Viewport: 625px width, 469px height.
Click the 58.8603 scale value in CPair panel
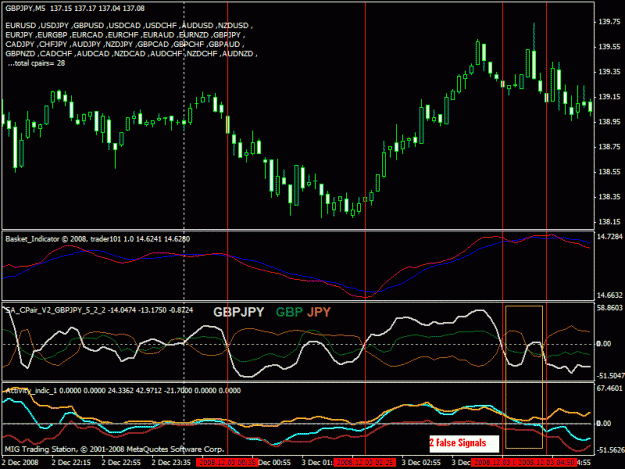coord(609,308)
